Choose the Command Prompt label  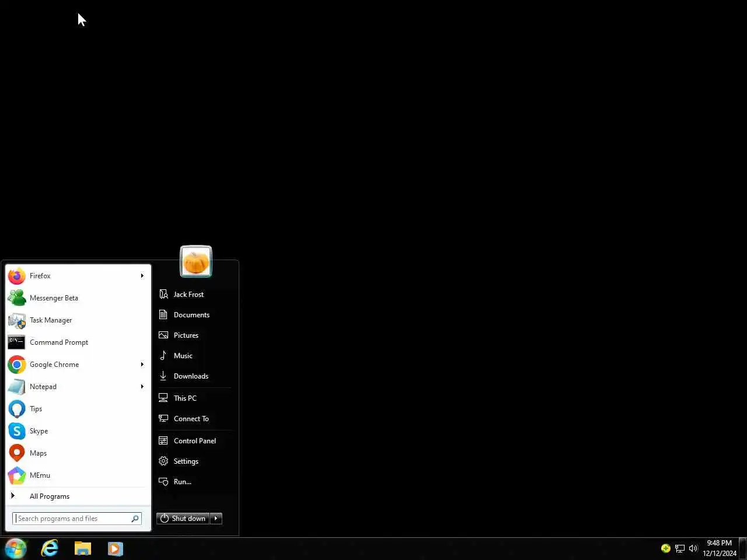[59, 342]
